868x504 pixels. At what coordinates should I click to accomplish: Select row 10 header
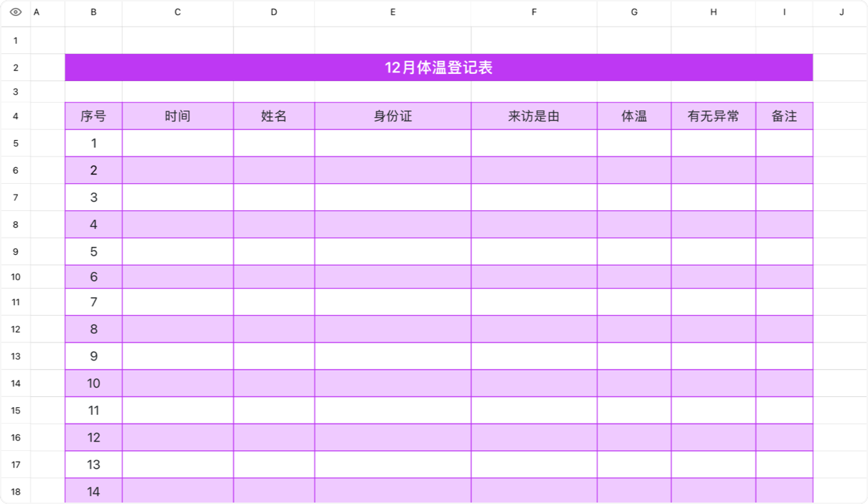point(16,277)
